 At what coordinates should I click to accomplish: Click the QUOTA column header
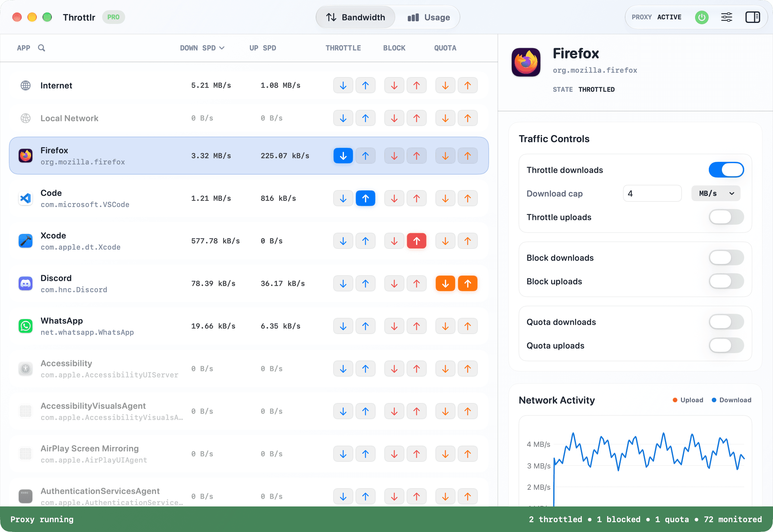tap(445, 48)
